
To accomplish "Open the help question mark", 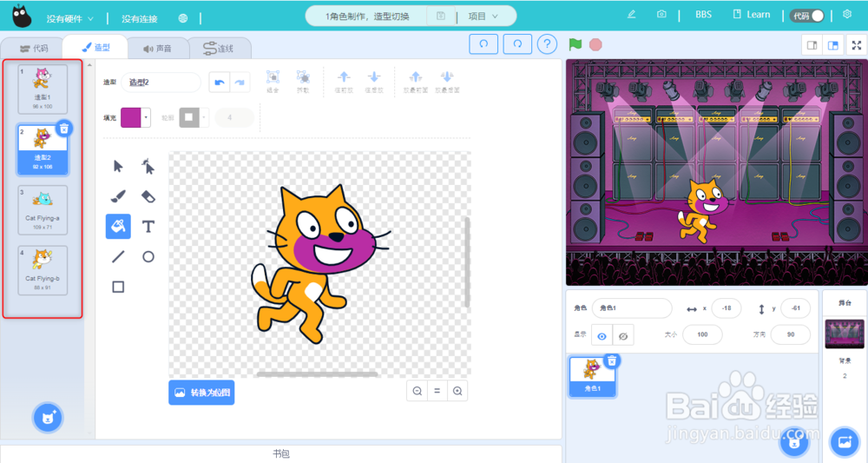I will (547, 44).
